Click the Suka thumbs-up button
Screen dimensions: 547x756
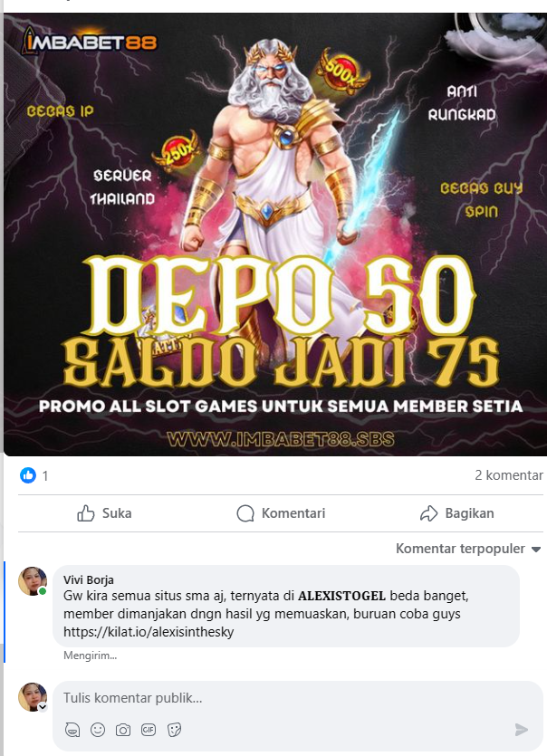coord(104,513)
